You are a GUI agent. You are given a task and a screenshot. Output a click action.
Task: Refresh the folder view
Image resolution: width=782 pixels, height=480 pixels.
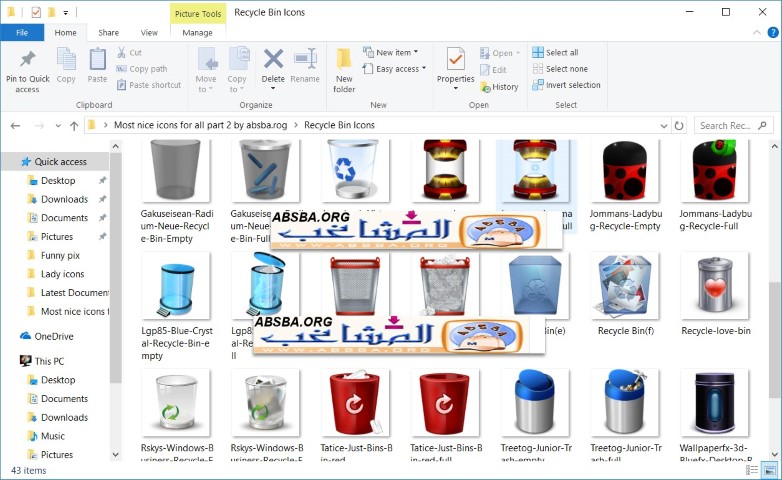pyautogui.click(x=679, y=126)
